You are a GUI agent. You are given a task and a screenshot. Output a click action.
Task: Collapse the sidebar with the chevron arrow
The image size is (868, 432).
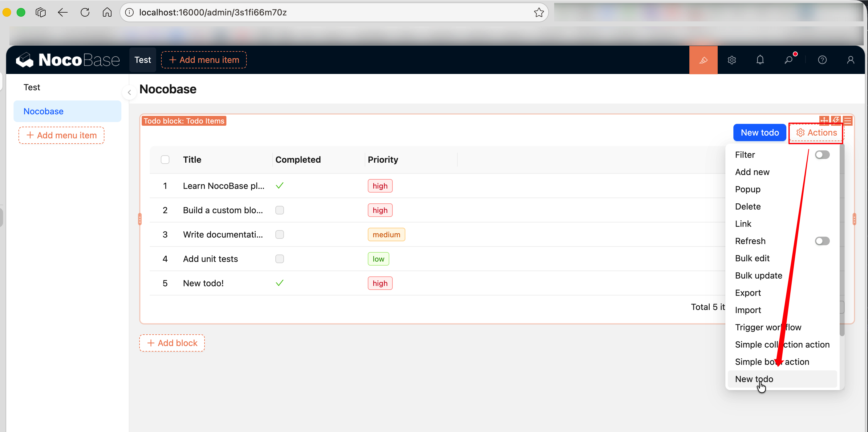(x=129, y=92)
